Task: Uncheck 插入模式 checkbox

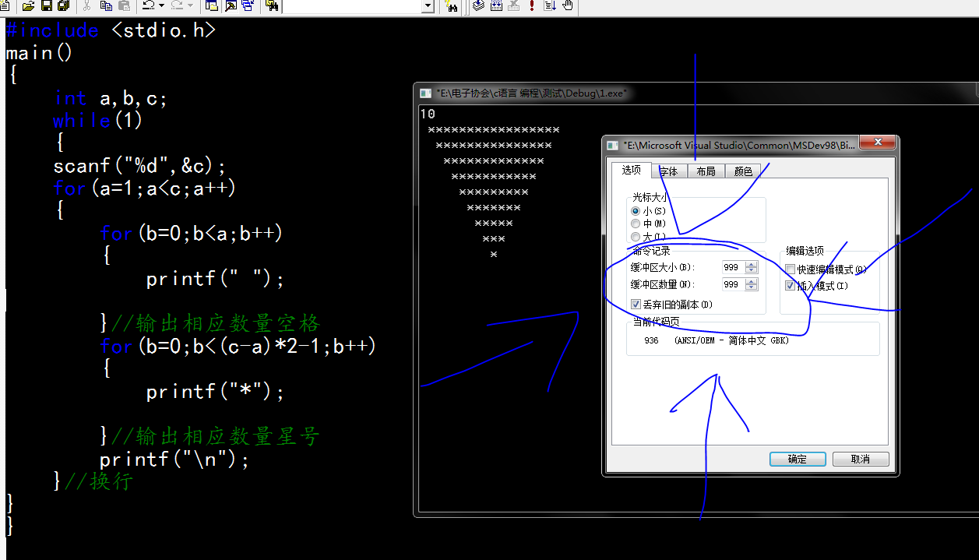Action: coord(791,286)
